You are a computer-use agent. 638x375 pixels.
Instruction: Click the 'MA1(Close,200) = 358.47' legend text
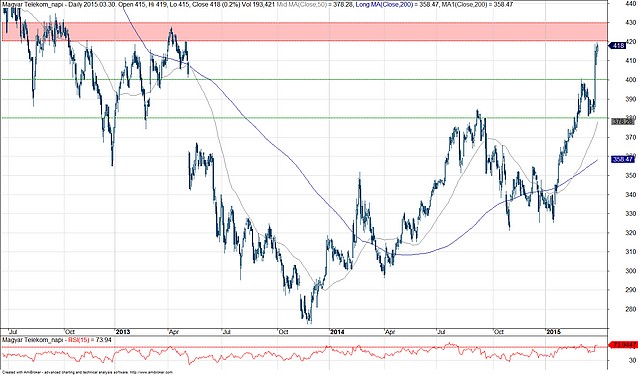(477, 4)
